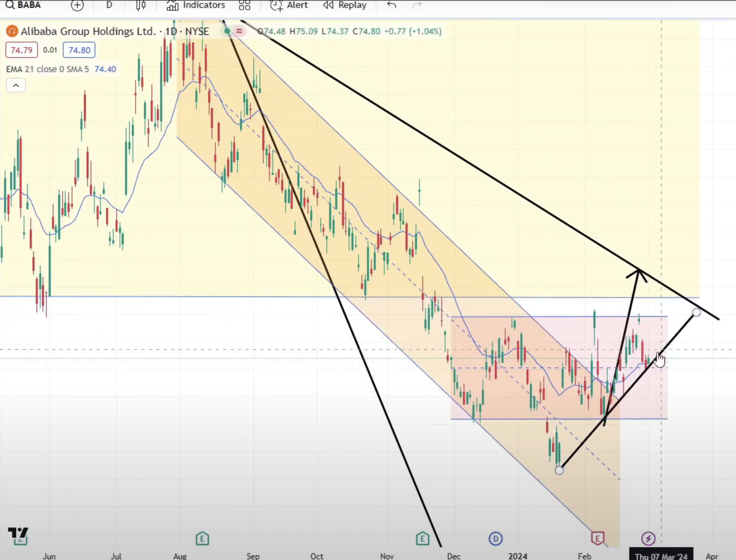
Task: Open the BABA symbol search
Action: click(23, 5)
